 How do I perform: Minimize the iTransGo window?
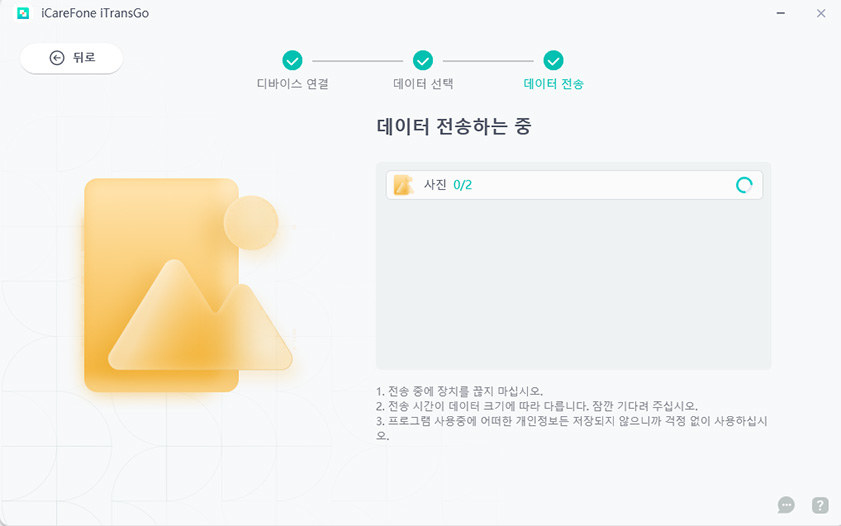click(x=780, y=13)
